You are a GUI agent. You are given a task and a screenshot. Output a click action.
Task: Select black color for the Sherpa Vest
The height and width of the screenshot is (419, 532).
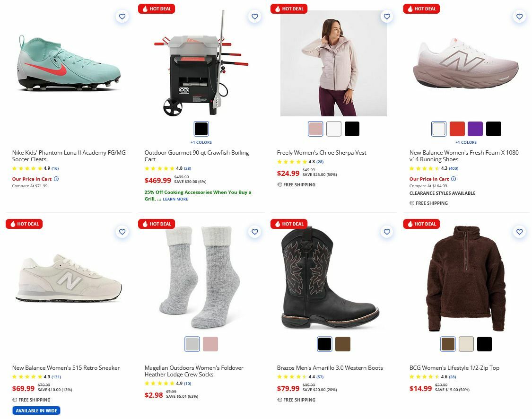[x=352, y=128]
